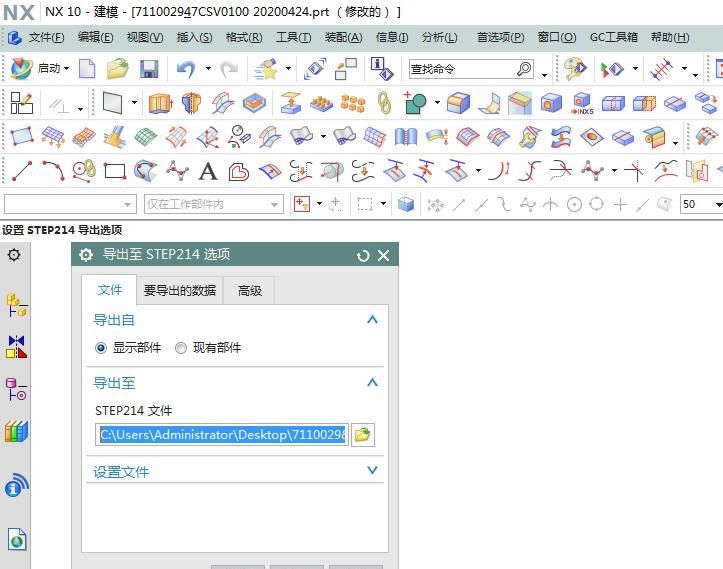Select the Revolve feature icon

[x=191, y=103]
